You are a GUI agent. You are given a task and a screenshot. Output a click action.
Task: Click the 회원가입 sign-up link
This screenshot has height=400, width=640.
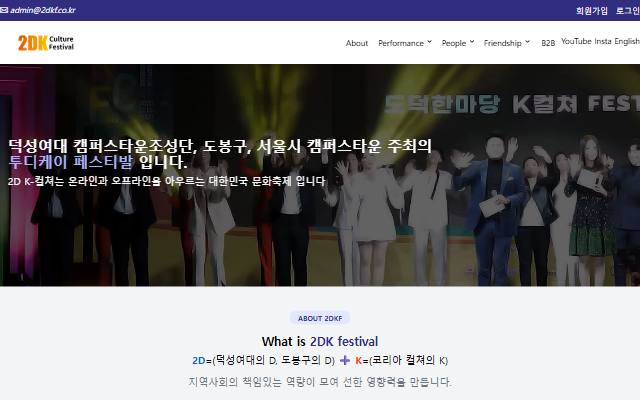[x=592, y=11]
